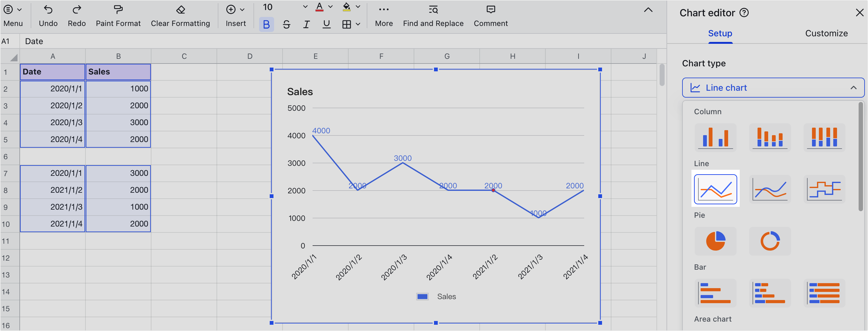This screenshot has width=868, height=331.
Task: Activate the Paint Format tool
Action: tap(118, 10)
